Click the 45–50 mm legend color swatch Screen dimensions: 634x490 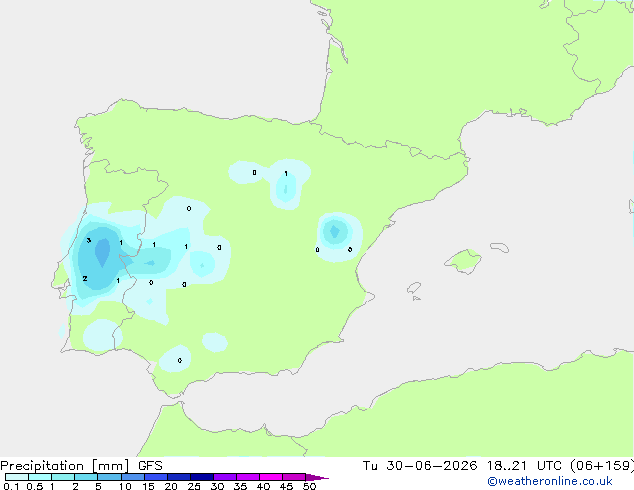[294, 477]
